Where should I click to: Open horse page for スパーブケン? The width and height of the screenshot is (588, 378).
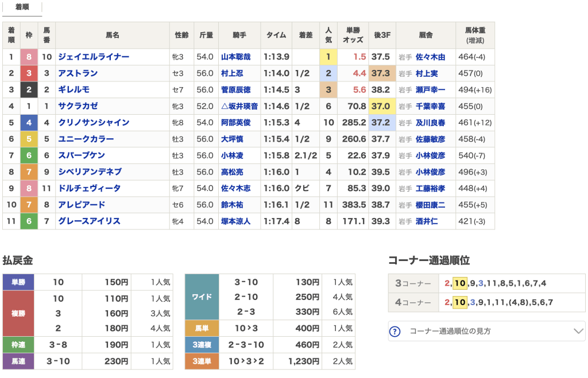pyautogui.click(x=82, y=155)
